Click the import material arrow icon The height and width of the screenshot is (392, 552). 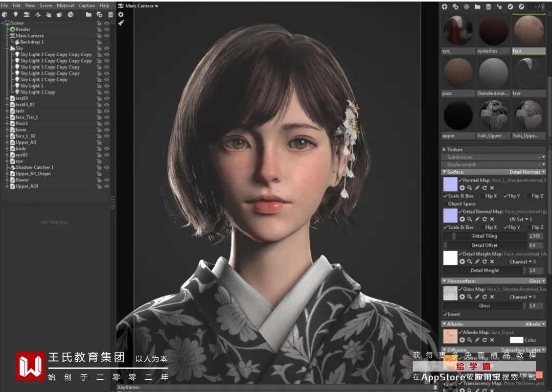click(511, 7)
